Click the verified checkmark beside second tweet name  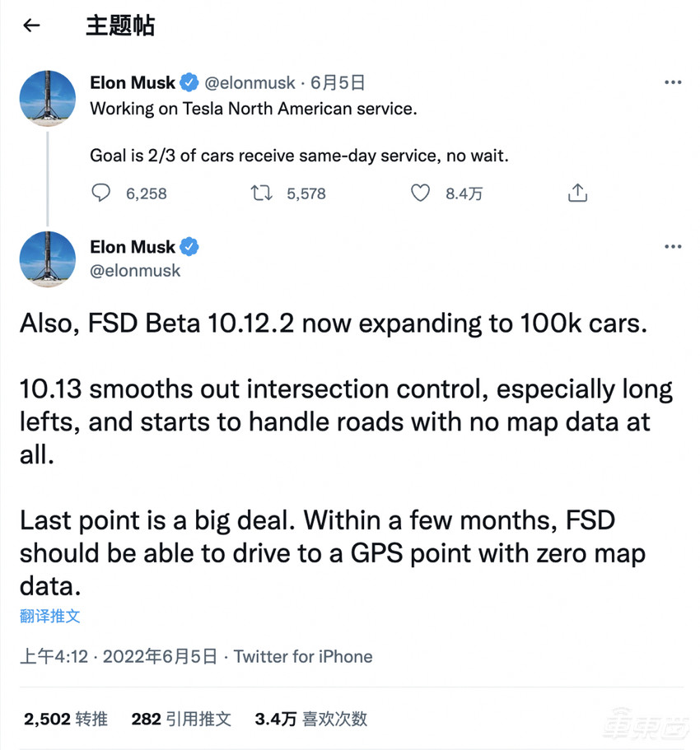coord(190,245)
